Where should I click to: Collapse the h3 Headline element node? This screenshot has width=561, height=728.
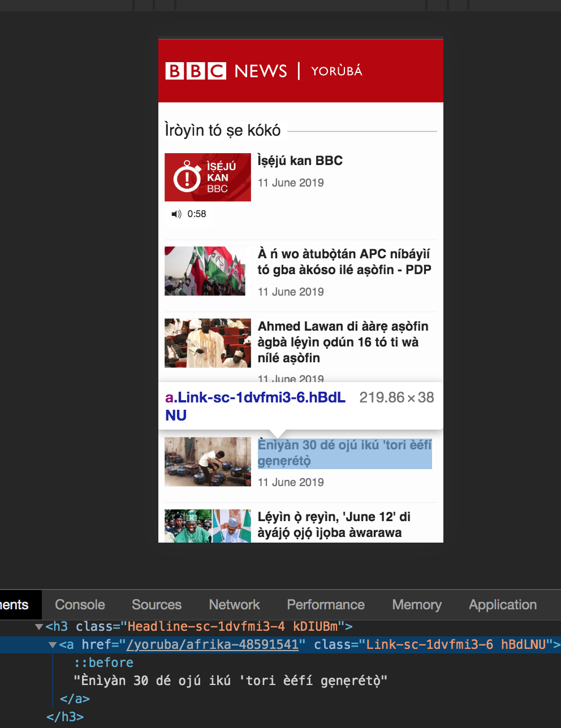pyautogui.click(x=38, y=626)
